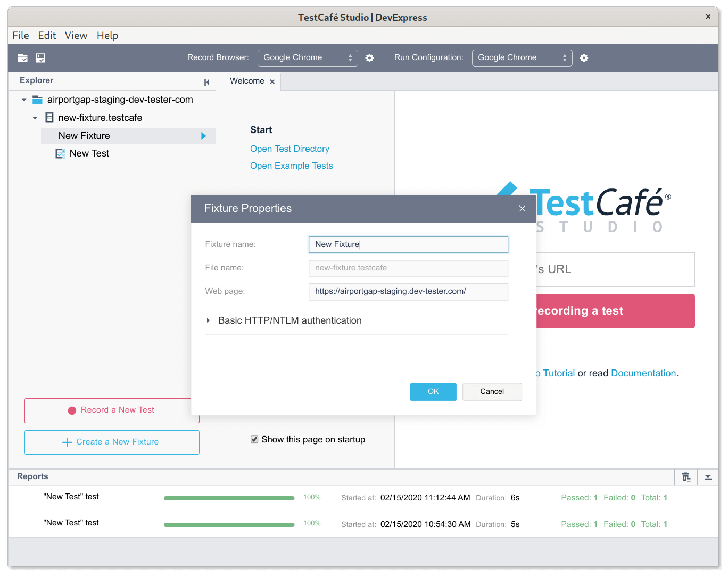Open the Run Configuration dropdown

522,58
